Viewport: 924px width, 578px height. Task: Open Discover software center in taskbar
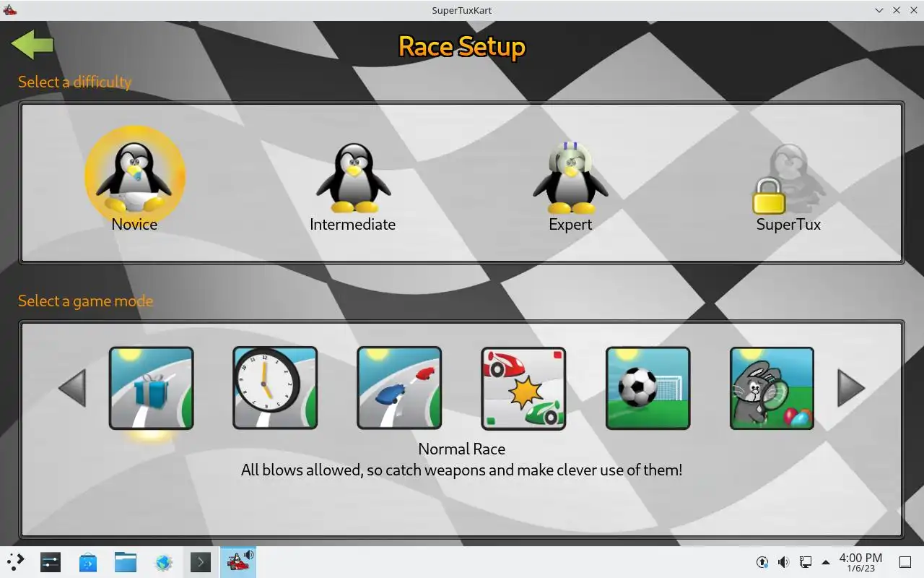pyautogui.click(x=88, y=562)
